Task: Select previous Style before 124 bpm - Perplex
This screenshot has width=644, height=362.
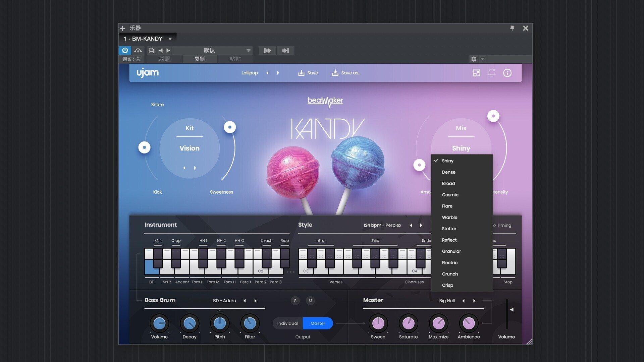Action: pos(411,225)
